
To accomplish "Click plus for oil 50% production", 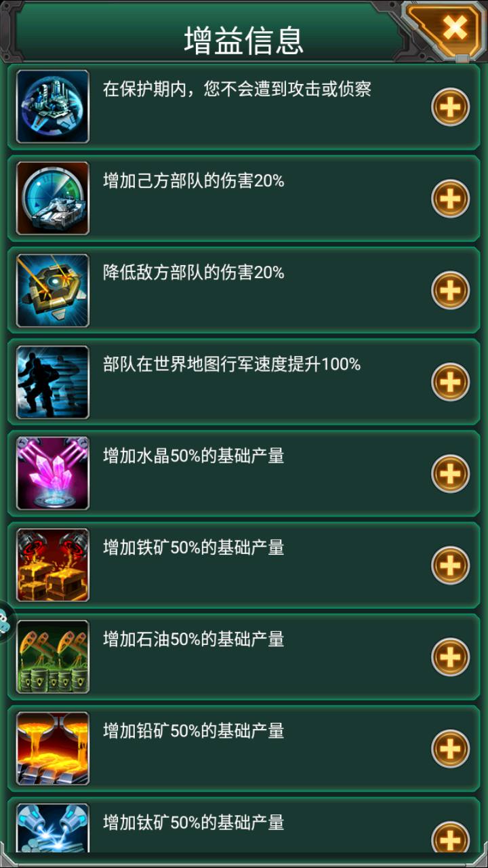I will 451,656.
